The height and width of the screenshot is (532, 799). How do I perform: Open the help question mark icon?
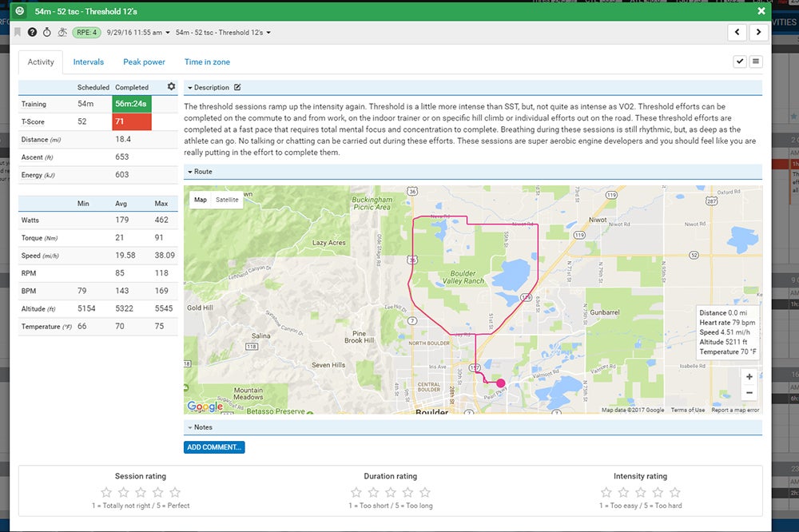32,32
